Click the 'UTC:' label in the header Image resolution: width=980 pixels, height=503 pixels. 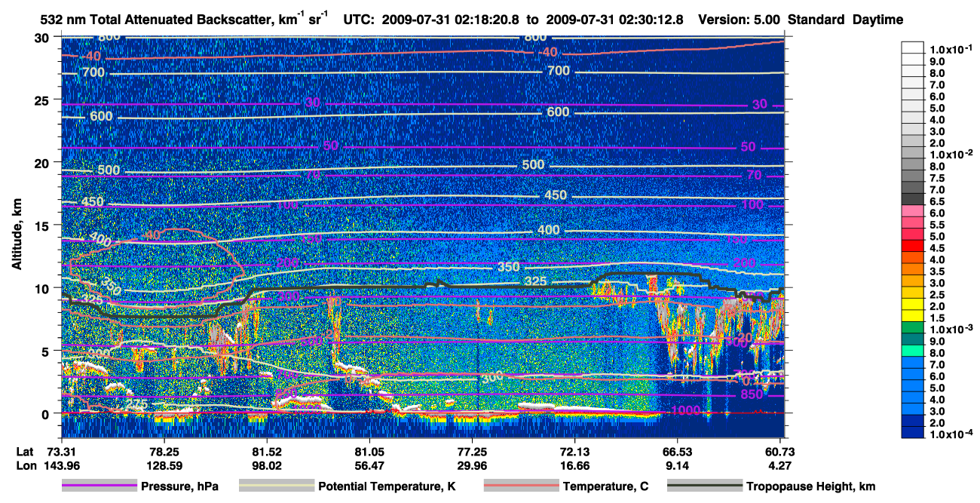coord(357,20)
